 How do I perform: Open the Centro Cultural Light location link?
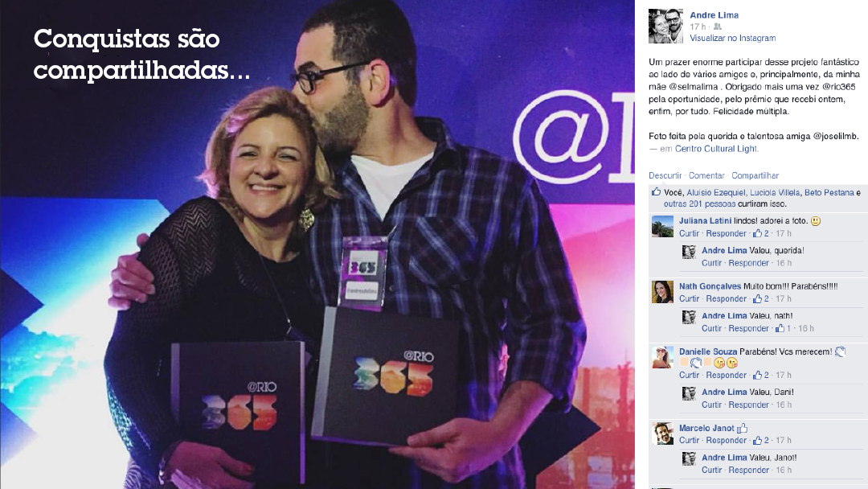pos(716,149)
